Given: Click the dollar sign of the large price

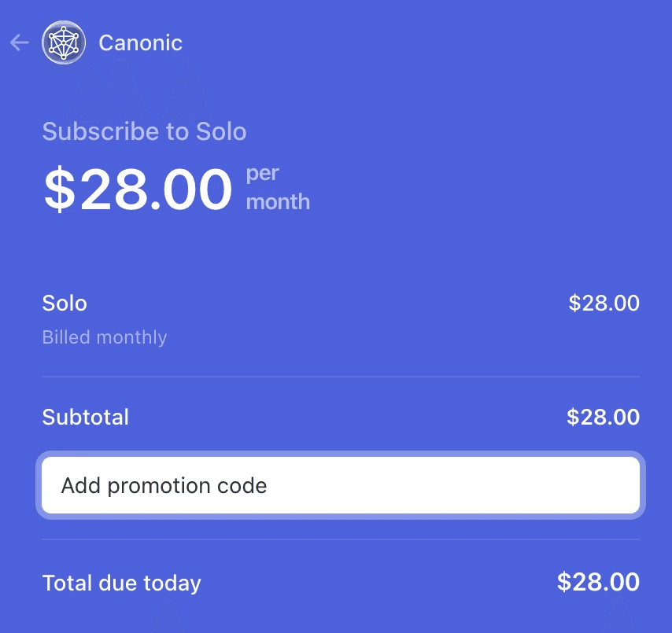Looking at the screenshot, I should [60, 189].
